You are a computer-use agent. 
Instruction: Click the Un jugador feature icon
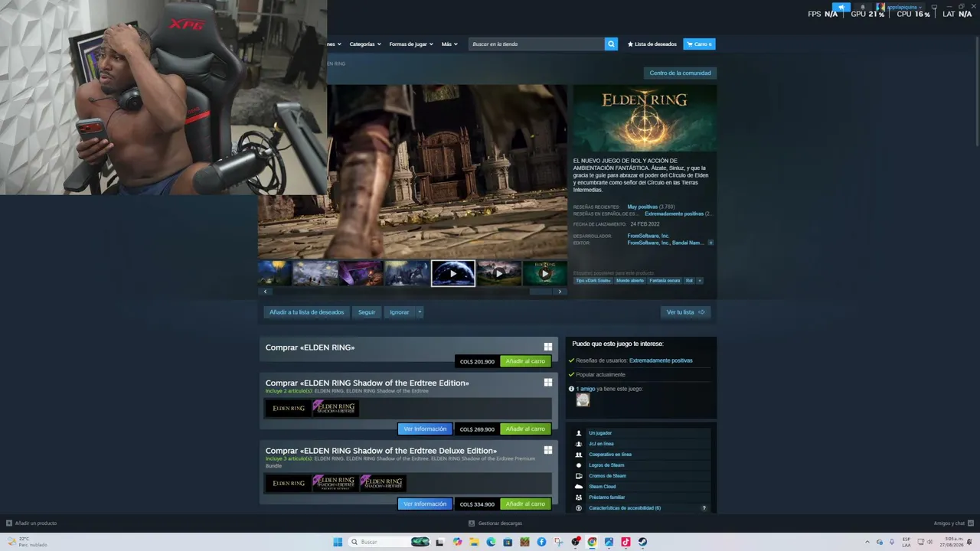tap(579, 433)
